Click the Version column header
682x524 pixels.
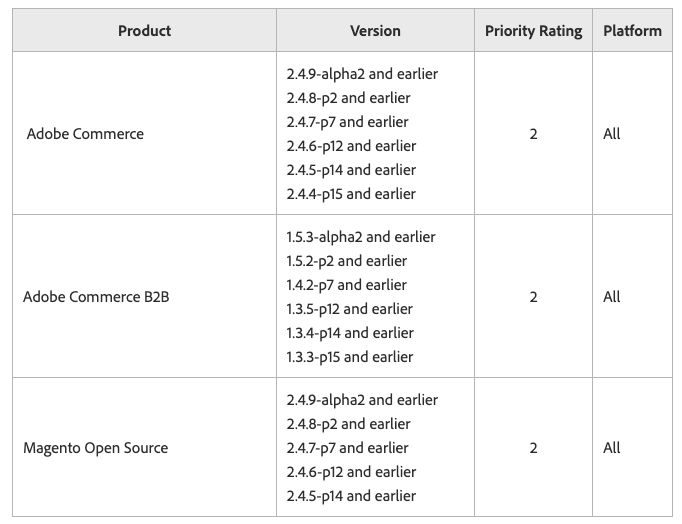375,31
